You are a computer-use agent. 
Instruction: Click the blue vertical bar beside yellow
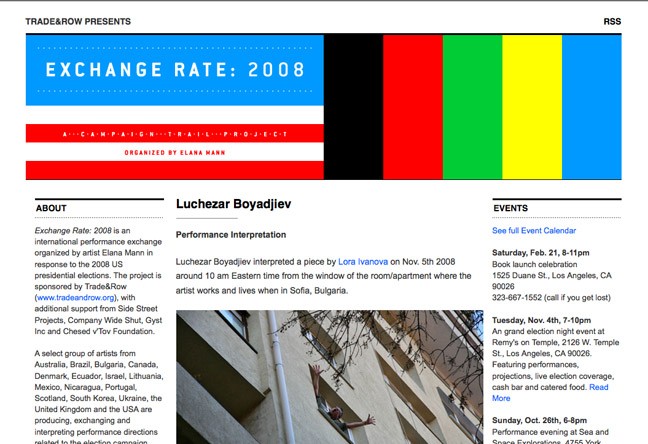click(x=591, y=106)
